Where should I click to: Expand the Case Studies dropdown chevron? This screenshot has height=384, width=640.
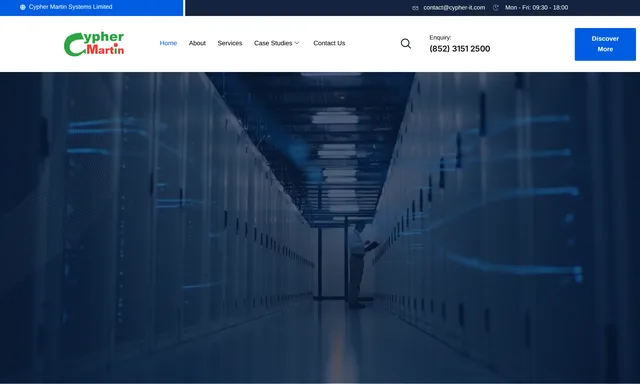point(297,43)
